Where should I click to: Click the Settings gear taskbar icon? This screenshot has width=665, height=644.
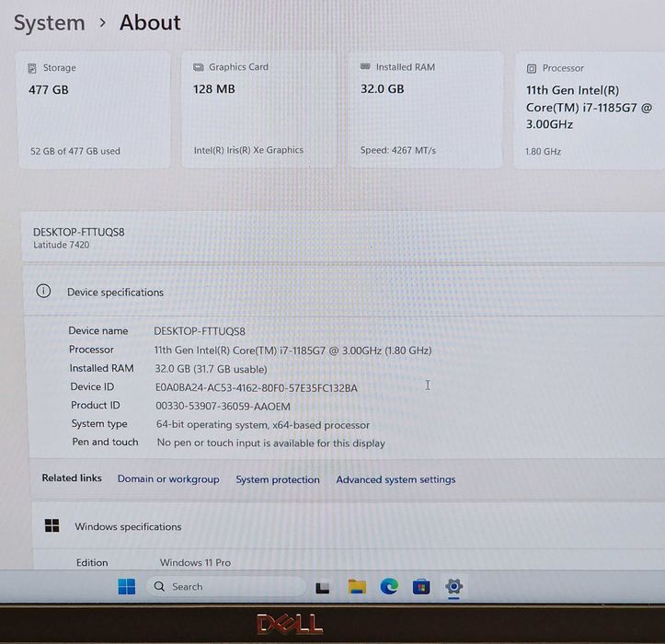pyautogui.click(x=453, y=587)
